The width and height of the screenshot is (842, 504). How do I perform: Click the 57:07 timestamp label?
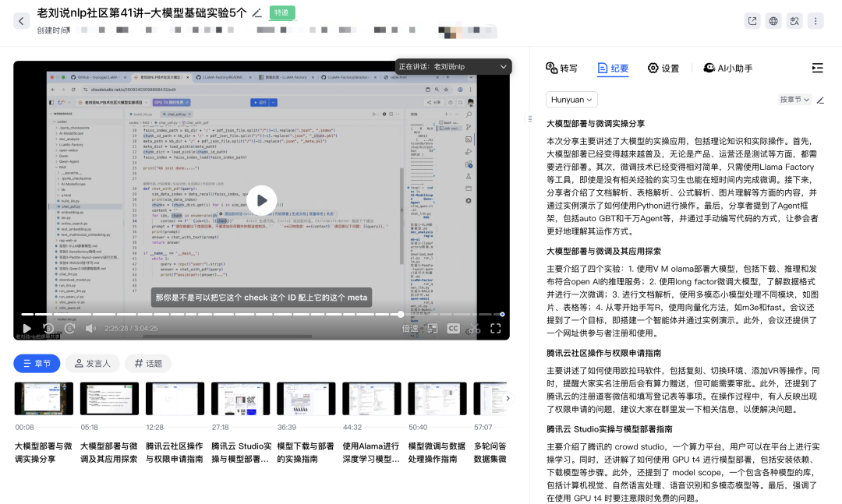coord(483,427)
